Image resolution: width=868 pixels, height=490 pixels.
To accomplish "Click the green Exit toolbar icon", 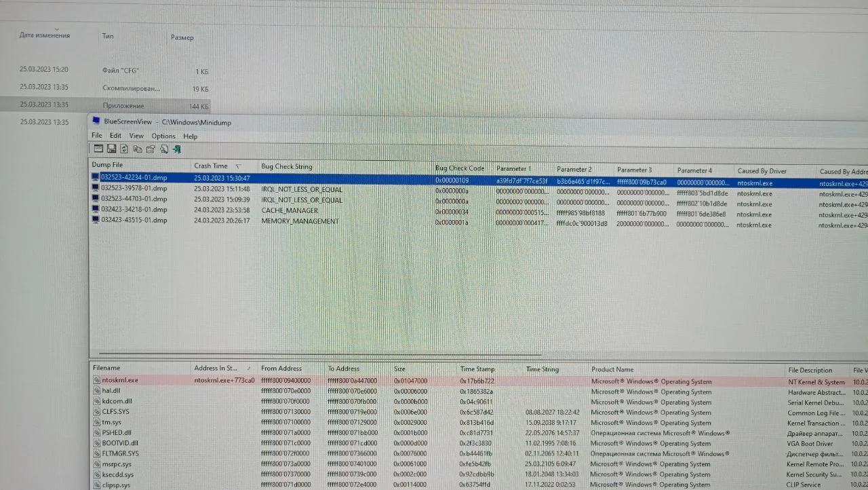I will point(176,149).
